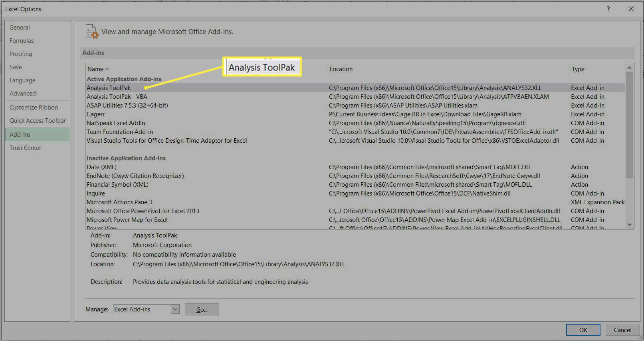644x341 pixels.
Task: Select Team Foundation Add-in row
Action: pos(355,132)
